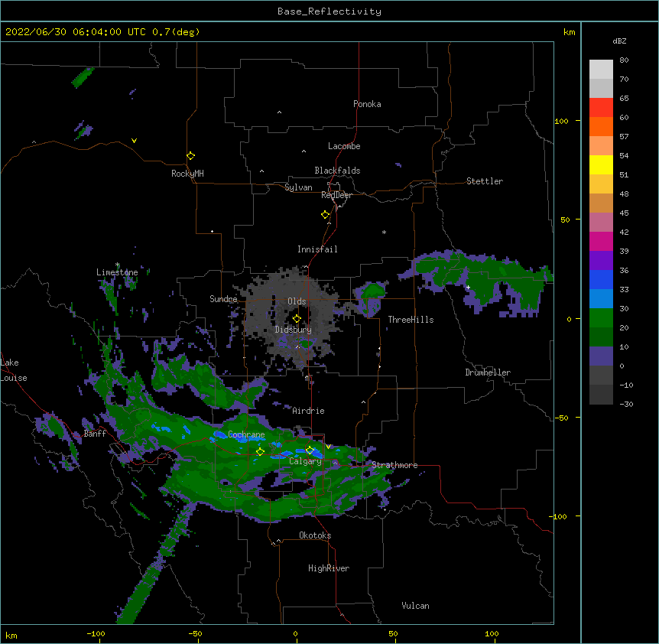
Task: Click the Vulcan label
Action: pyautogui.click(x=415, y=606)
